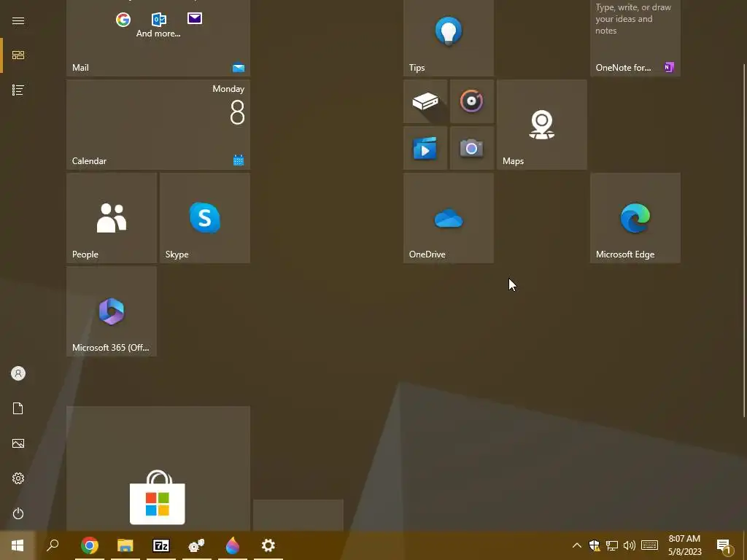Open the Pictures folder shortcut
Image resolution: width=747 pixels, height=560 pixels.
[18, 443]
